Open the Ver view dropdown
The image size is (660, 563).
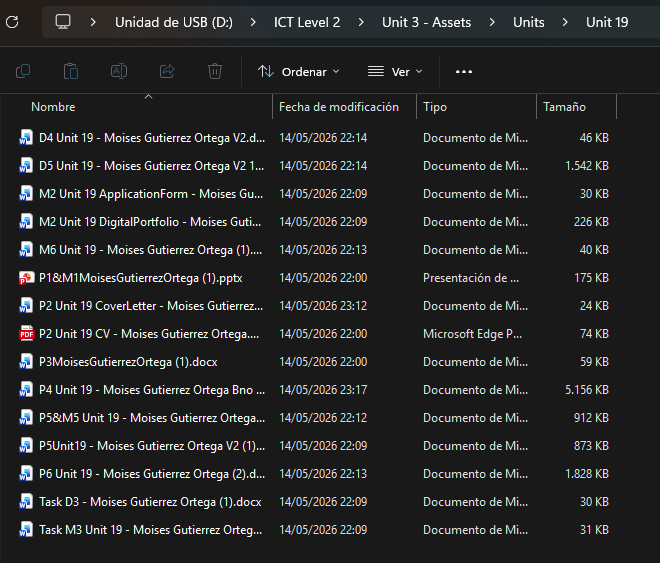[395, 72]
